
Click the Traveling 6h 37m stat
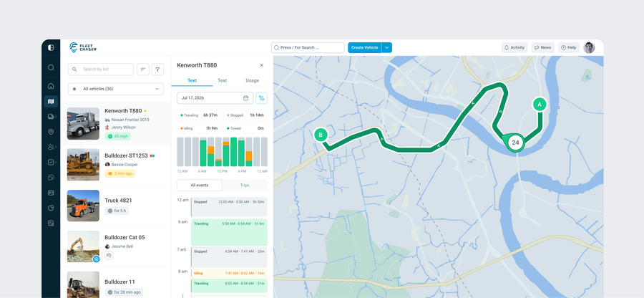click(199, 115)
